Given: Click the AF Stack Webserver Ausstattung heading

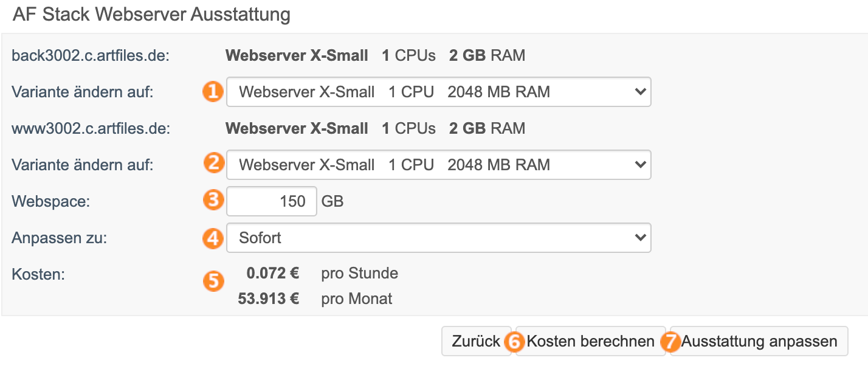Looking at the screenshot, I should [x=151, y=14].
